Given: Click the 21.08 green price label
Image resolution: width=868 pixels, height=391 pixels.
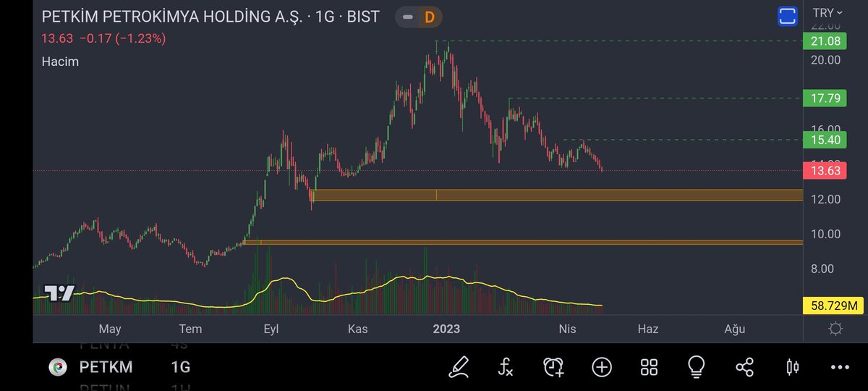Looking at the screenshot, I should coord(825,41).
